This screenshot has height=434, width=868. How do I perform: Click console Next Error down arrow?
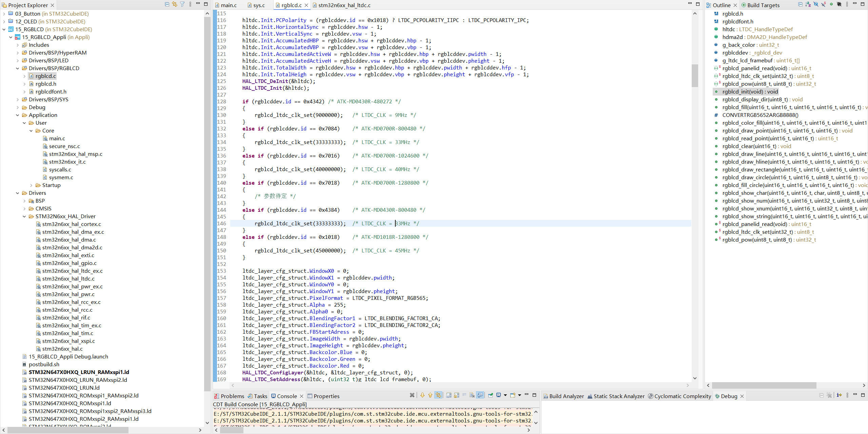[x=422, y=395]
